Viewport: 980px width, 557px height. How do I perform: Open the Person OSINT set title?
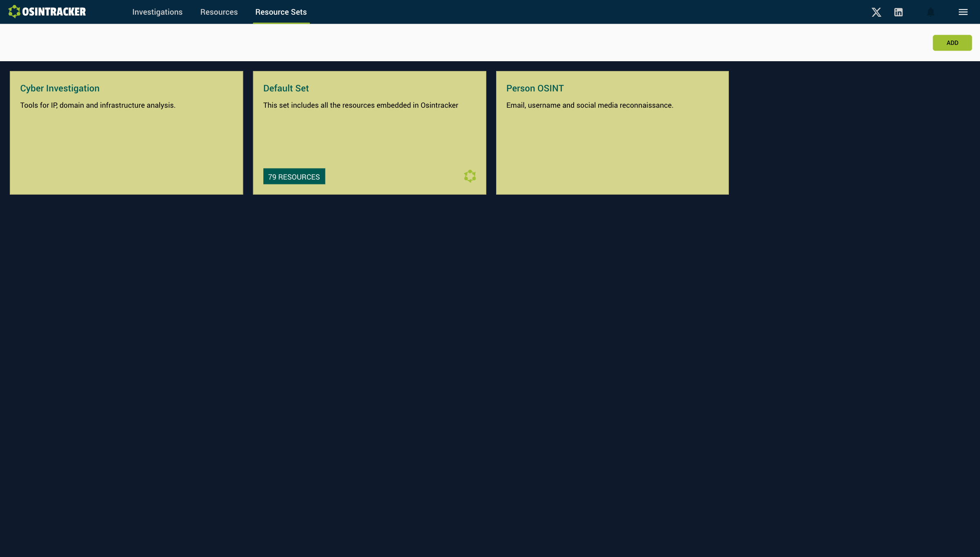click(x=535, y=89)
